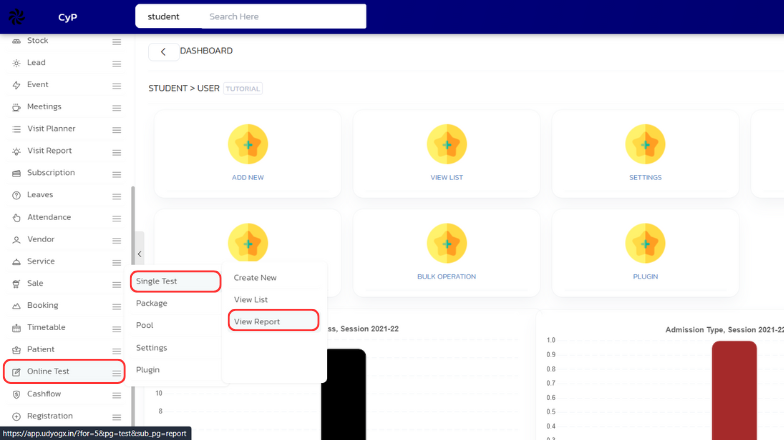
Task: Open Bulk Operation star icon
Action: tap(446, 243)
